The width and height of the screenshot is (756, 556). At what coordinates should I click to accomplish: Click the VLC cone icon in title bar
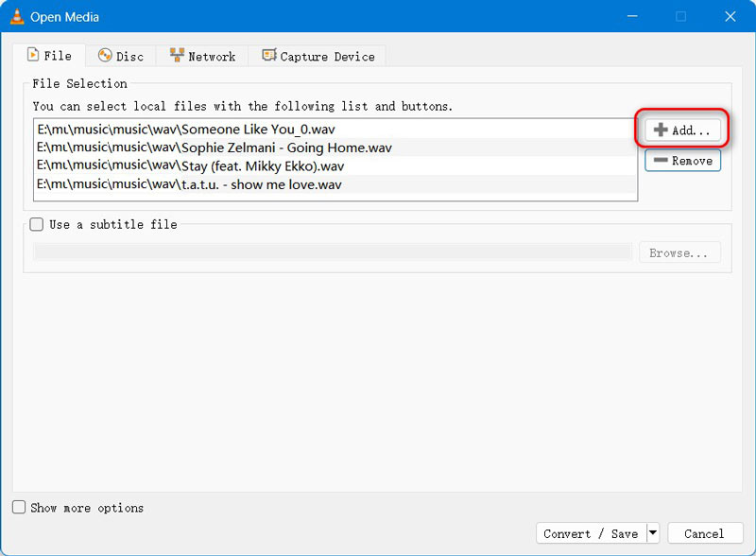(x=17, y=16)
